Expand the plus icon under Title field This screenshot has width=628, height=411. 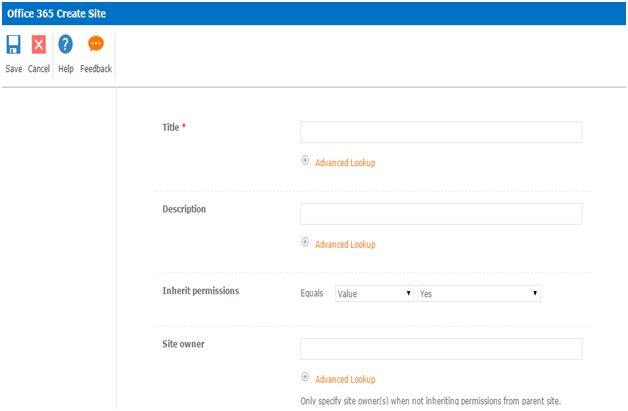coord(305,160)
